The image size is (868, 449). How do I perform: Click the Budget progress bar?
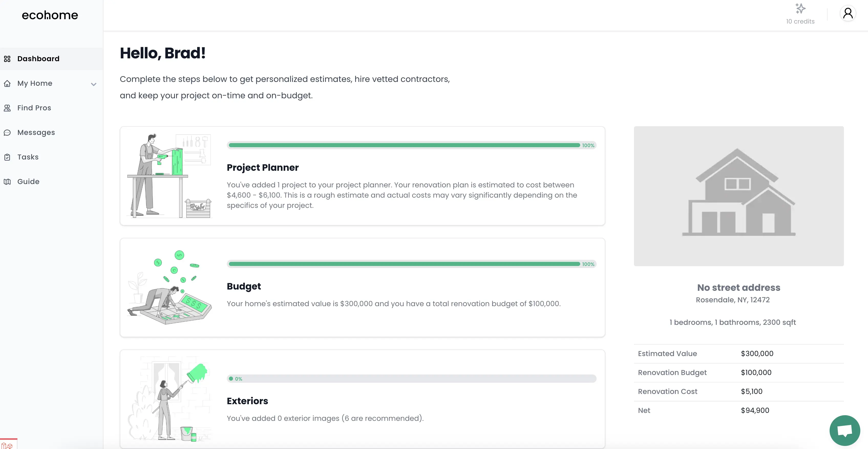tap(403, 264)
